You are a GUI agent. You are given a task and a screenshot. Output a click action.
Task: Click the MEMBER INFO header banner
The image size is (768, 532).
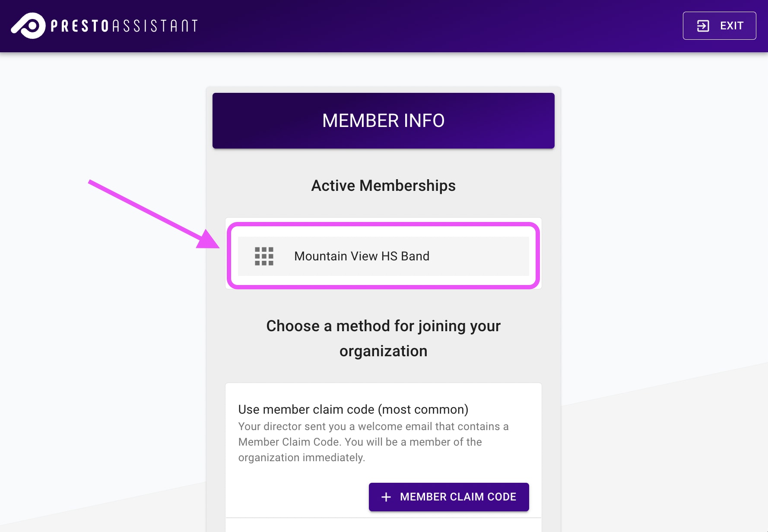[384, 120]
